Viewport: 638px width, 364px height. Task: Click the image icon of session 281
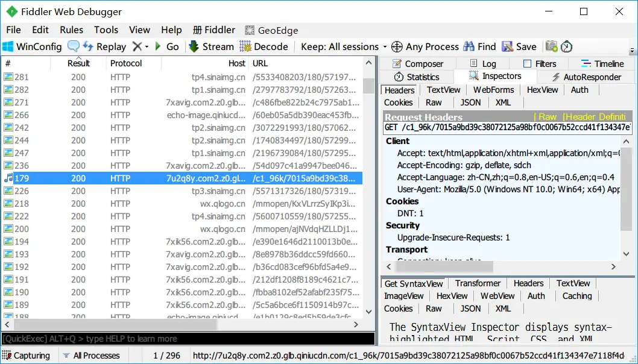8,77
